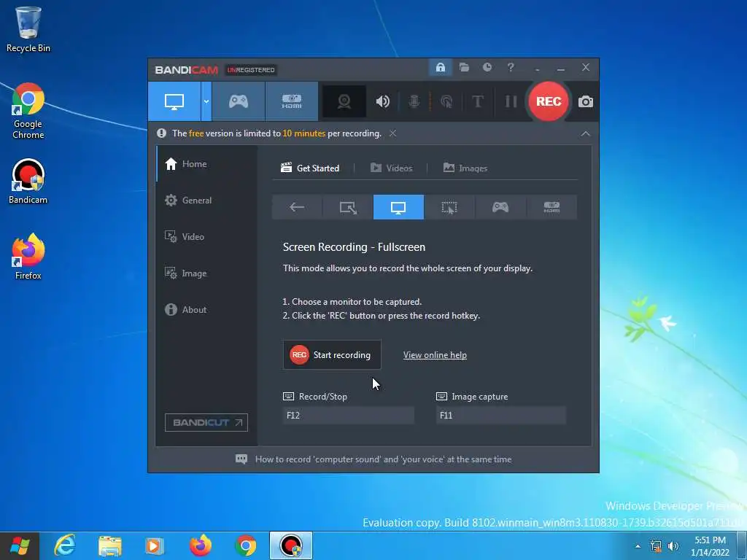Open the Image settings in sidebar
Image resolution: width=747 pixels, height=560 pixels.
coord(206,273)
